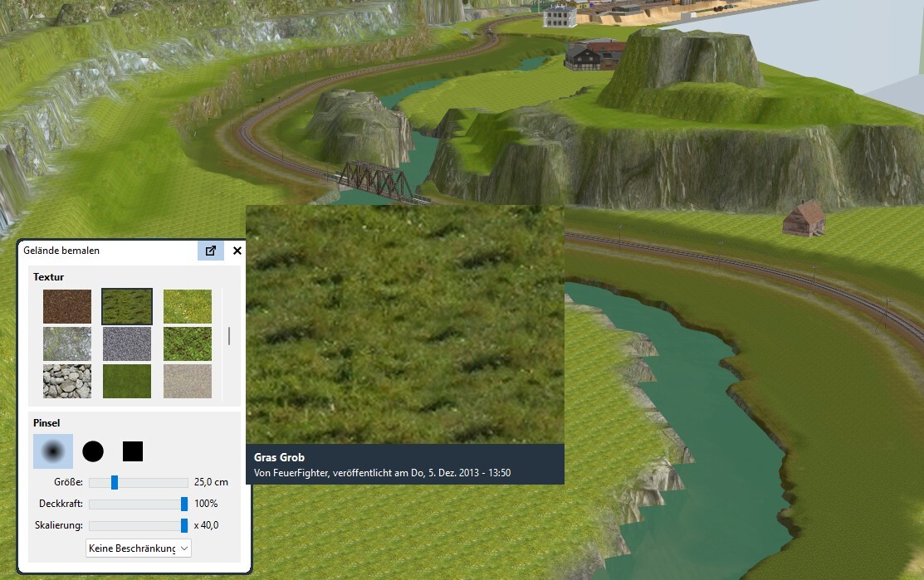Select the light yellow-green grass texture
The height and width of the screenshot is (580, 924).
[x=188, y=306]
